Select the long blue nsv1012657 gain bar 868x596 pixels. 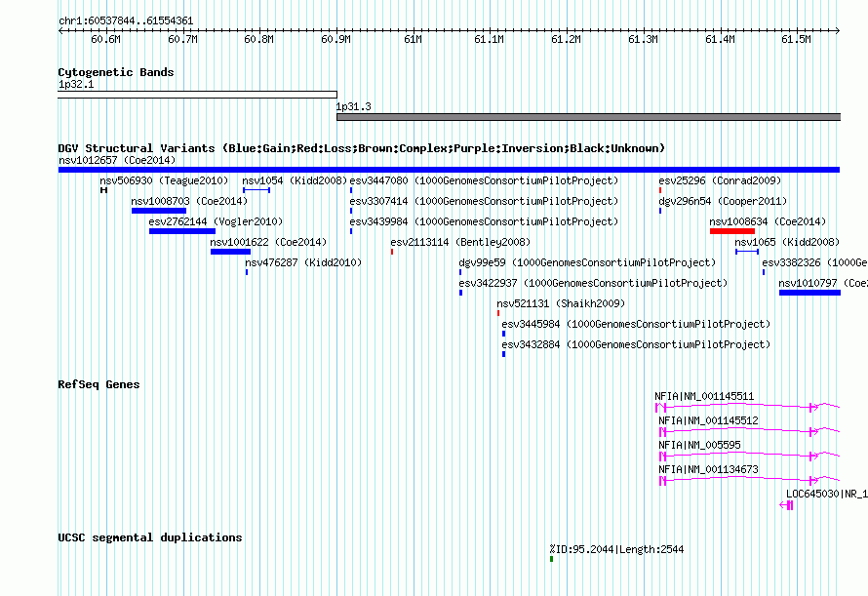[x=449, y=170]
